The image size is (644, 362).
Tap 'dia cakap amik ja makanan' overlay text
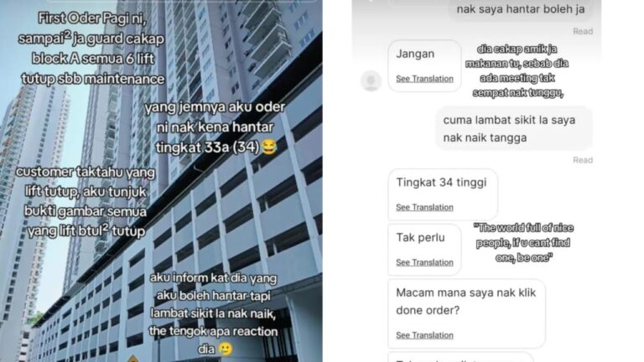point(517,71)
